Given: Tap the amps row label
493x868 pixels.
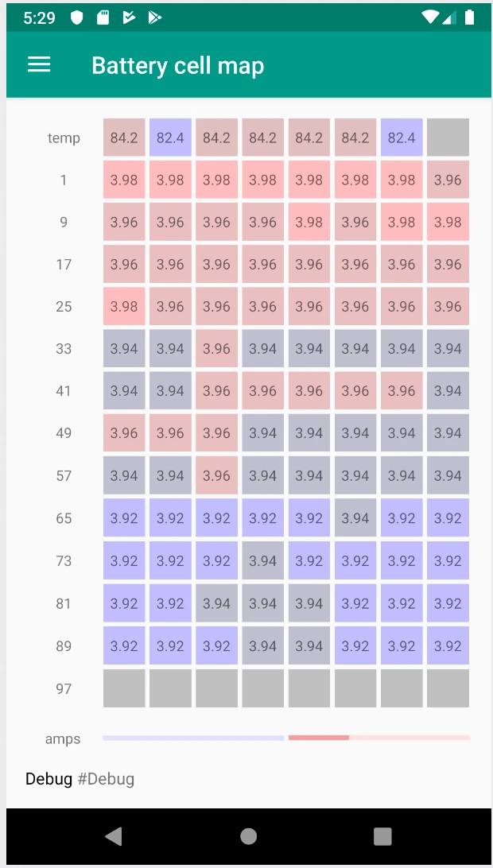Looking at the screenshot, I should click(x=63, y=739).
